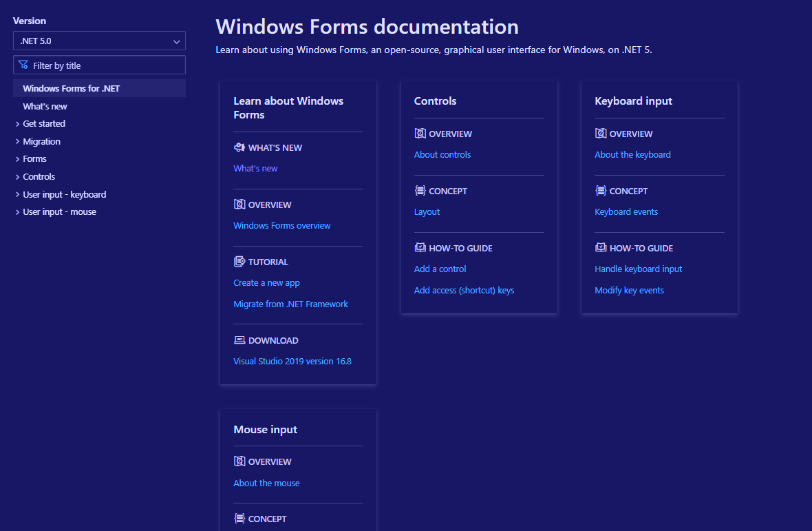
Task: Click Concept icon in Mouse input card
Action: tap(239, 518)
